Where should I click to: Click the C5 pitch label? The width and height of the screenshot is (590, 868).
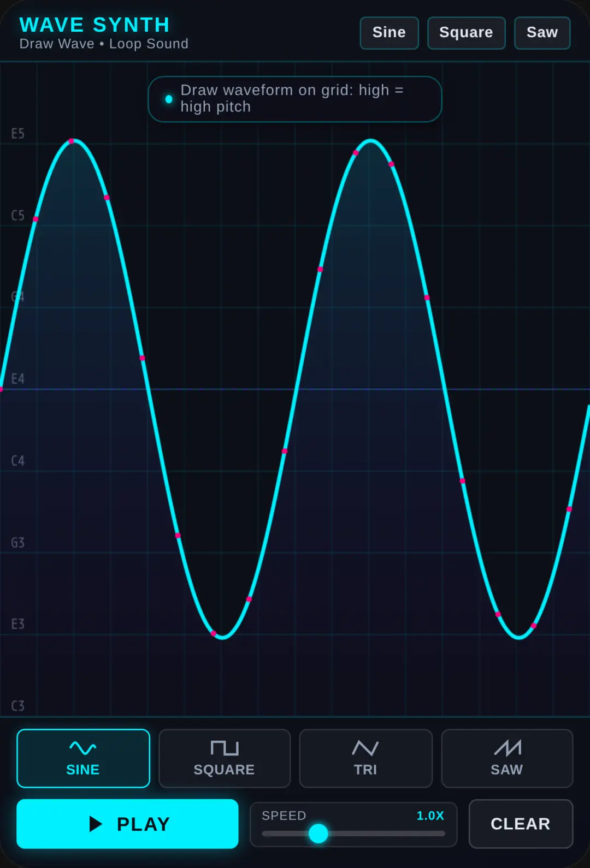18,216
